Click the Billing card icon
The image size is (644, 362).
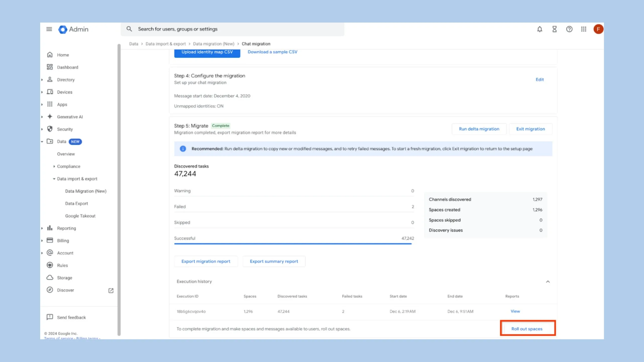click(50, 240)
